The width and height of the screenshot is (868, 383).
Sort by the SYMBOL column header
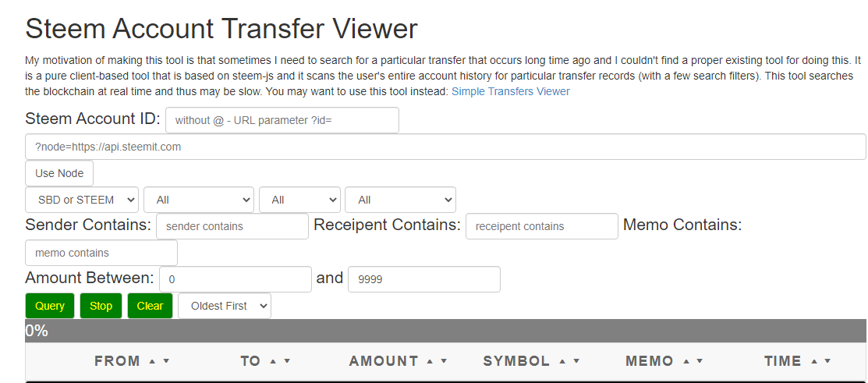coord(516,361)
